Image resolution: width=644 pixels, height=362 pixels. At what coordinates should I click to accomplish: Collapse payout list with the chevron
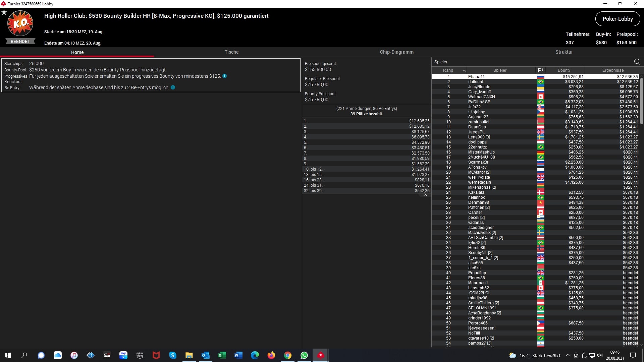[x=425, y=195]
